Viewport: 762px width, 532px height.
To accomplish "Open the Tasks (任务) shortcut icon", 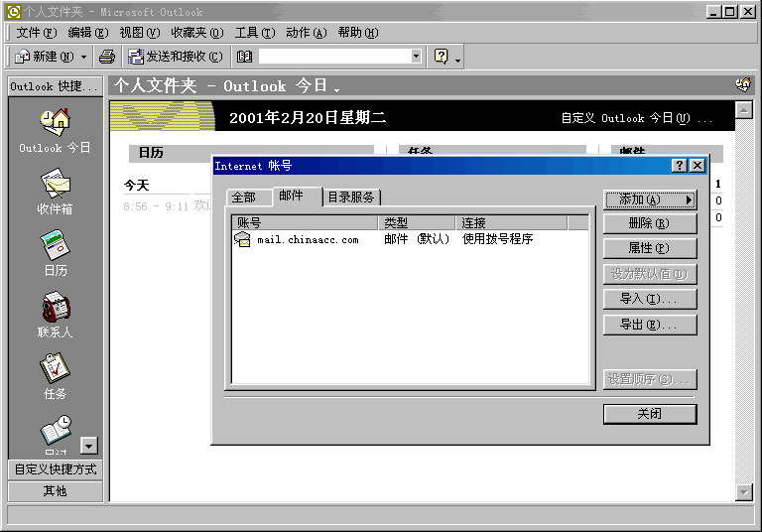I will [55, 368].
